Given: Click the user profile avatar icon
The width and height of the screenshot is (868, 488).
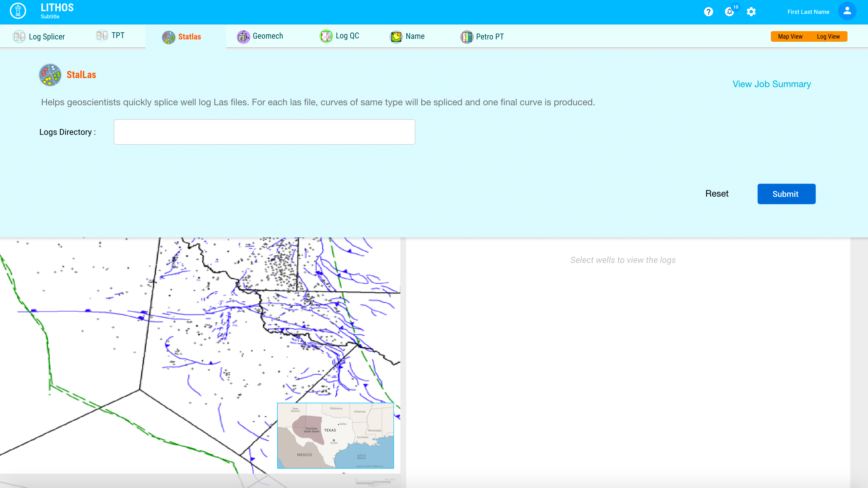Looking at the screenshot, I should pos(847,11).
